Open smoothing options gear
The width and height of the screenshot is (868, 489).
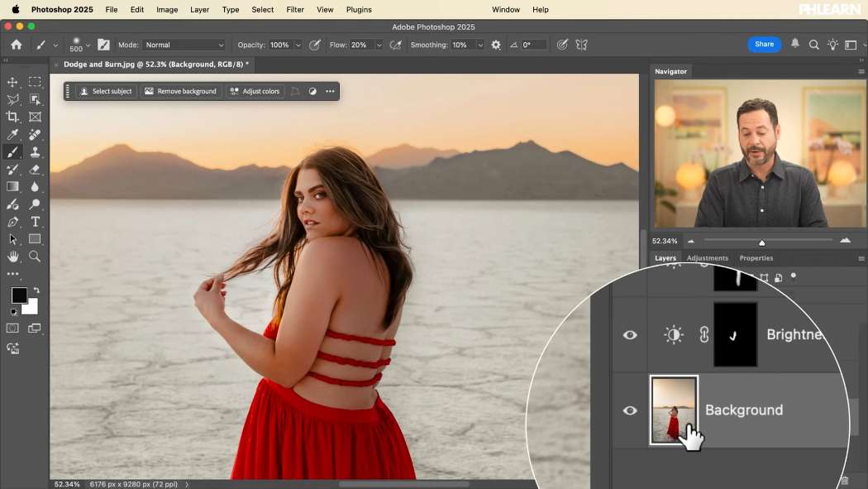[496, 45]
